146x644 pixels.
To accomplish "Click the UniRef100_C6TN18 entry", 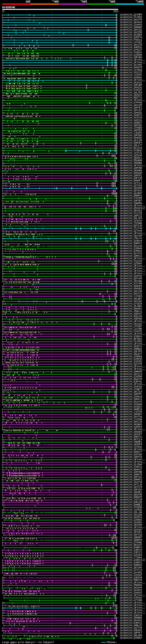I will [131, 70].
